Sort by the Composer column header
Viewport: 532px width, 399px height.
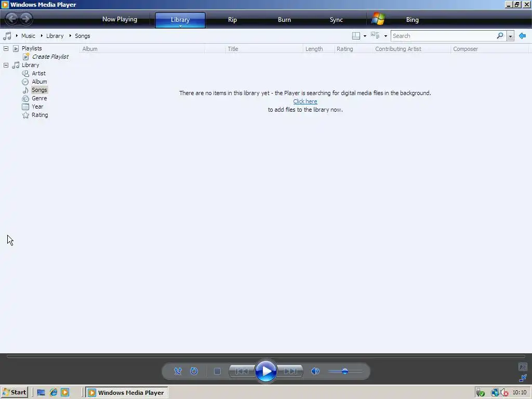tap(489, 49)
